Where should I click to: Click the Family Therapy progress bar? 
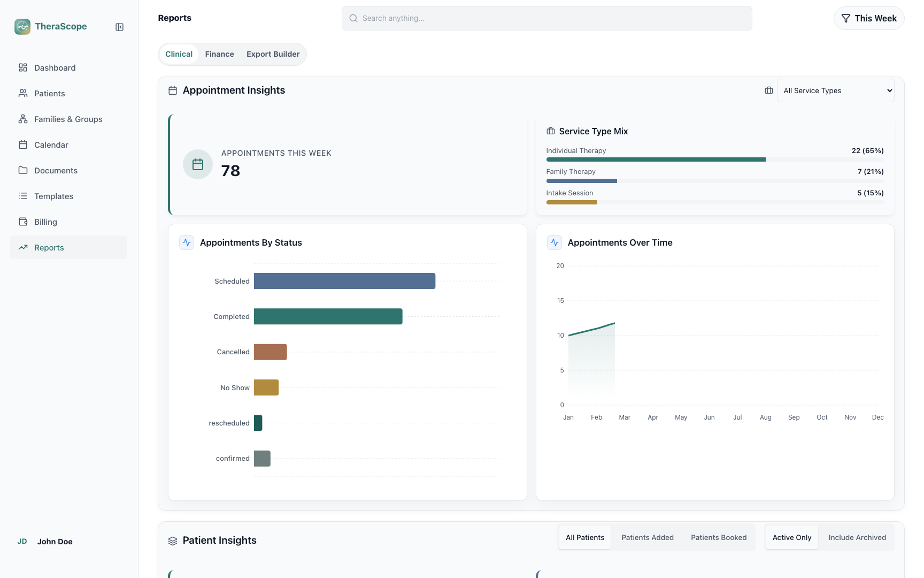[715, 181]
